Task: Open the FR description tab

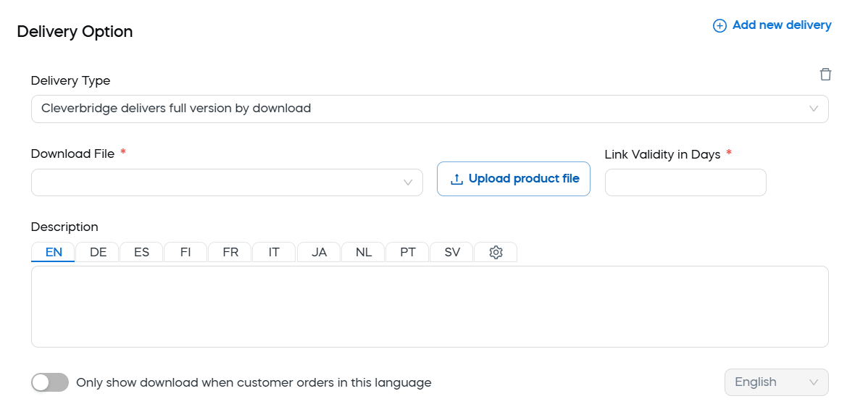Action: click(x=230, y=252)
